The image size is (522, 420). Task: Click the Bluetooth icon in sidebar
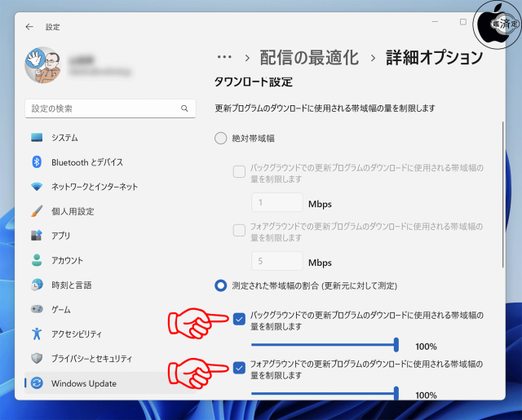coord(37,162)
